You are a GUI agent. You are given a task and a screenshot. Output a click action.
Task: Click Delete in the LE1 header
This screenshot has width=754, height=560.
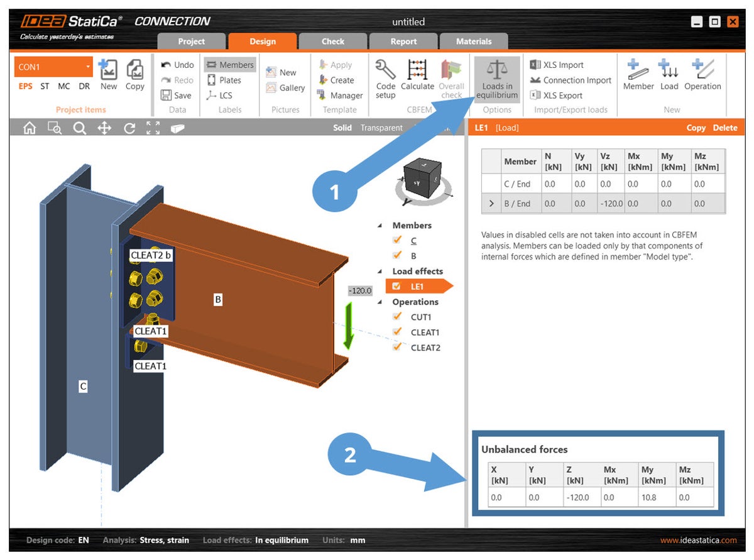point(724,128)
